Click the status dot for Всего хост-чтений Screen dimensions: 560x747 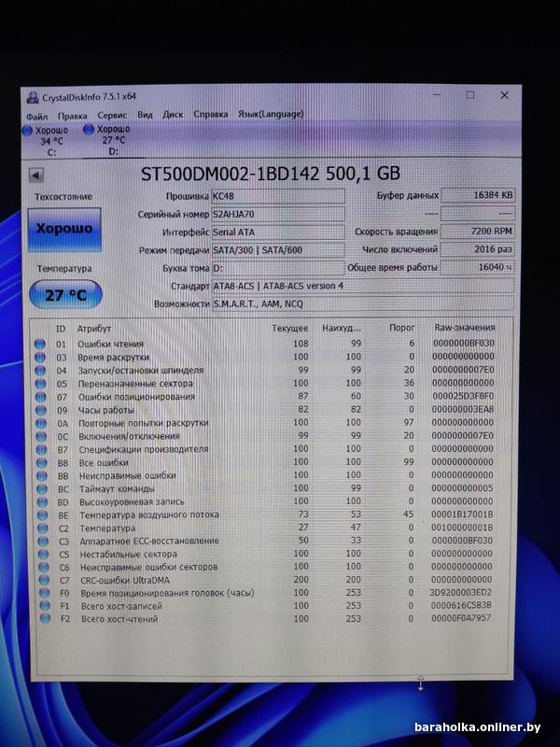45,619
